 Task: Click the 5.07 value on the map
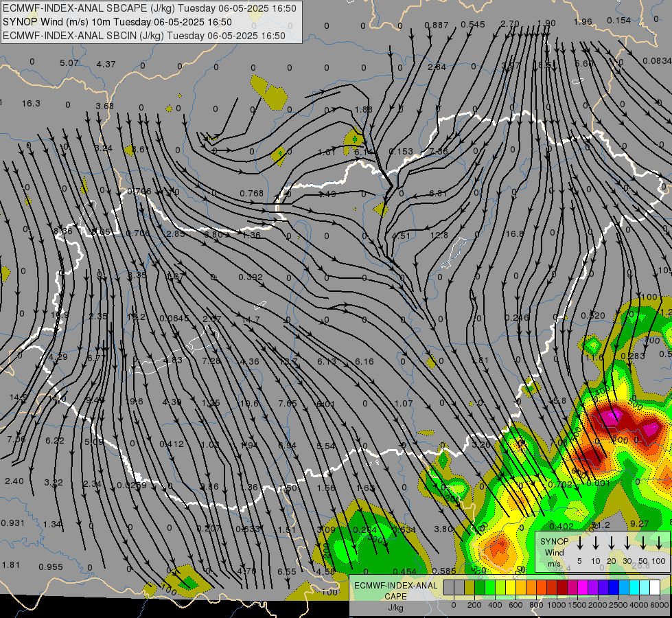tap(69, 63)
